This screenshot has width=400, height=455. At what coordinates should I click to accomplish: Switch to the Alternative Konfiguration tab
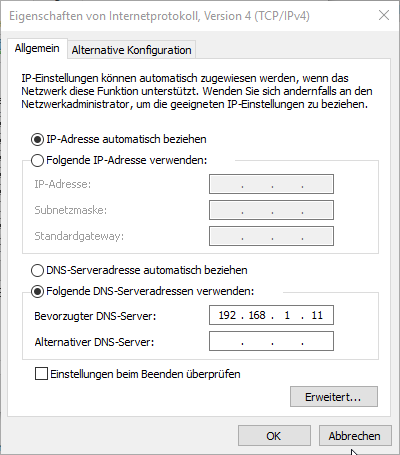click(x=131, y=50)
